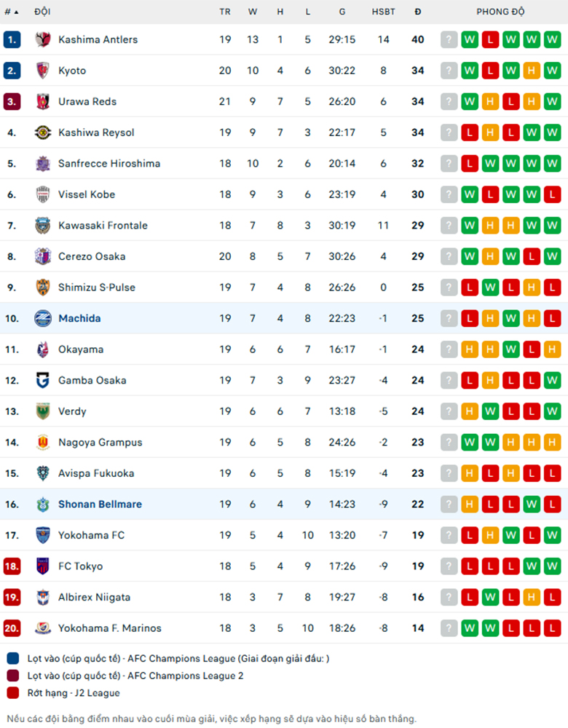The height and width of the screenshot is (728, 568).
Task: Click the Machida club logo
Action: click(43, 319)
